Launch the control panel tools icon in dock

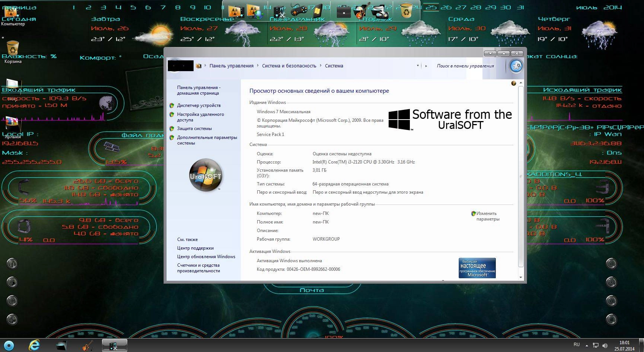280,13
